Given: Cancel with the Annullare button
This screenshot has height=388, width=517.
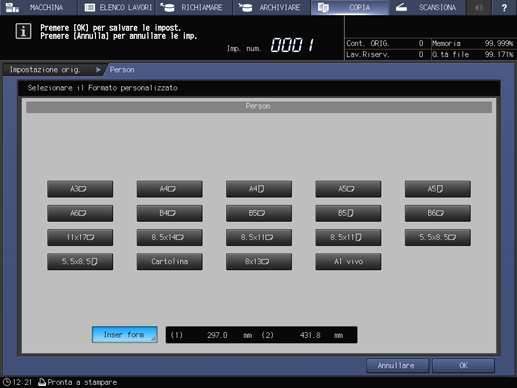Looking at the screenshot, I should pyautogui.click(x=397, y=366).
